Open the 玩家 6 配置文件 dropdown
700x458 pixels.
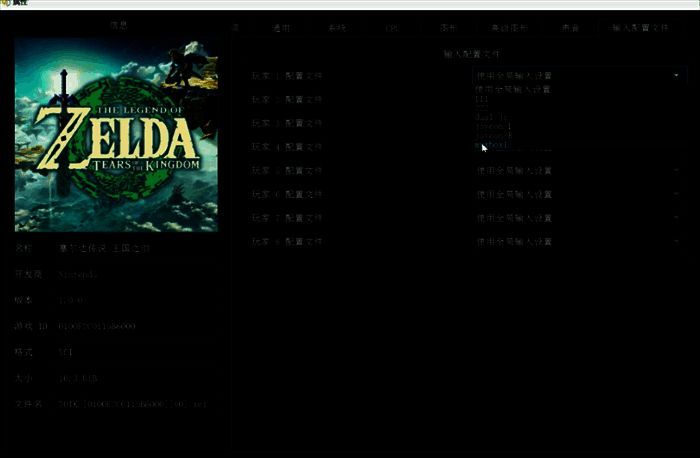tap(578, 194)
